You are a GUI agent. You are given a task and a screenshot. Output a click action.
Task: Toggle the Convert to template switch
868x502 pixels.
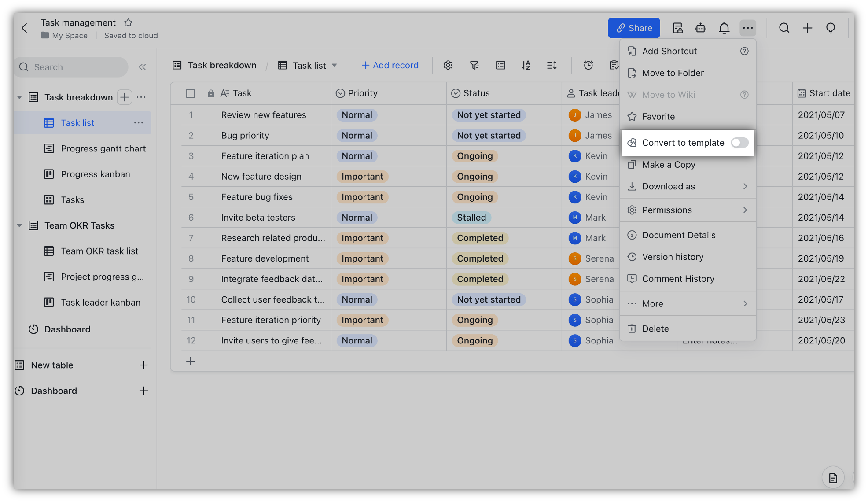(739, 143)
